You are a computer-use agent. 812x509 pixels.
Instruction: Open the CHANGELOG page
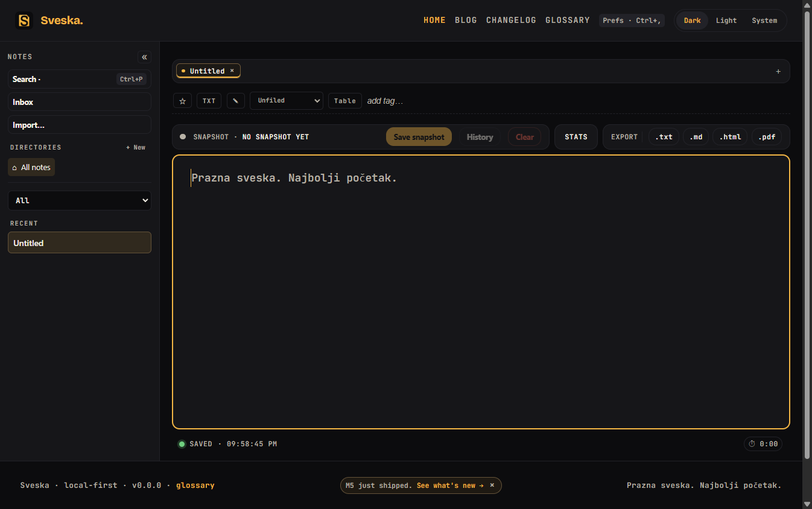(511, 21)
